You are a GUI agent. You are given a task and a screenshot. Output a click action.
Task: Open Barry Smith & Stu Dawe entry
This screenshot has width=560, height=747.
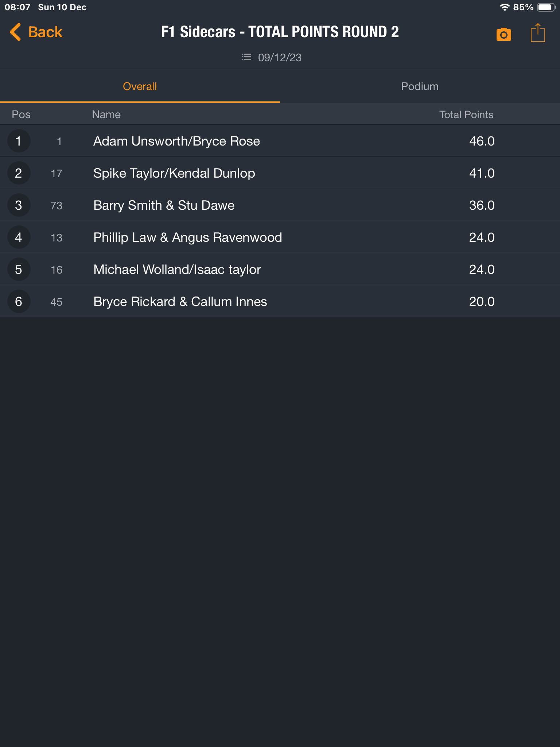(280, 205)
